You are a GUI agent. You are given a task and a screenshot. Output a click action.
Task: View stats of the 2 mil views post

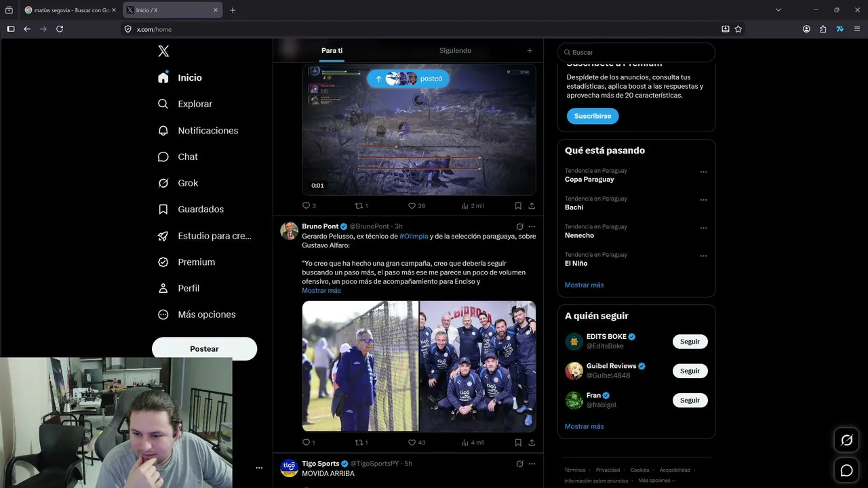pos(473,205)
